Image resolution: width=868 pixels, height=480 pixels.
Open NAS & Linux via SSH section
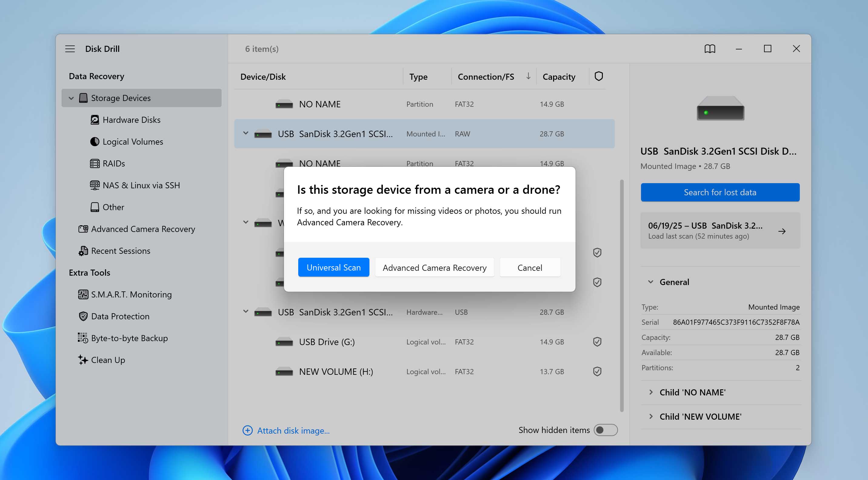tap(141, 185)
